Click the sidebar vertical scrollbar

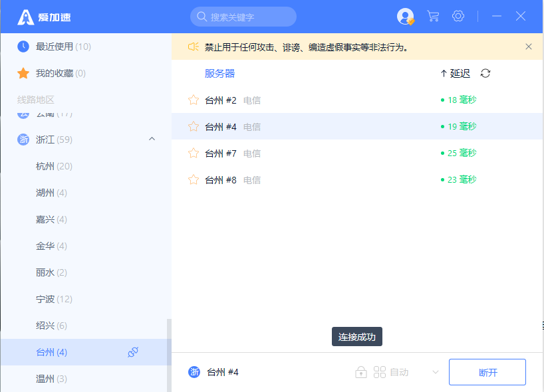pos(169,355)
